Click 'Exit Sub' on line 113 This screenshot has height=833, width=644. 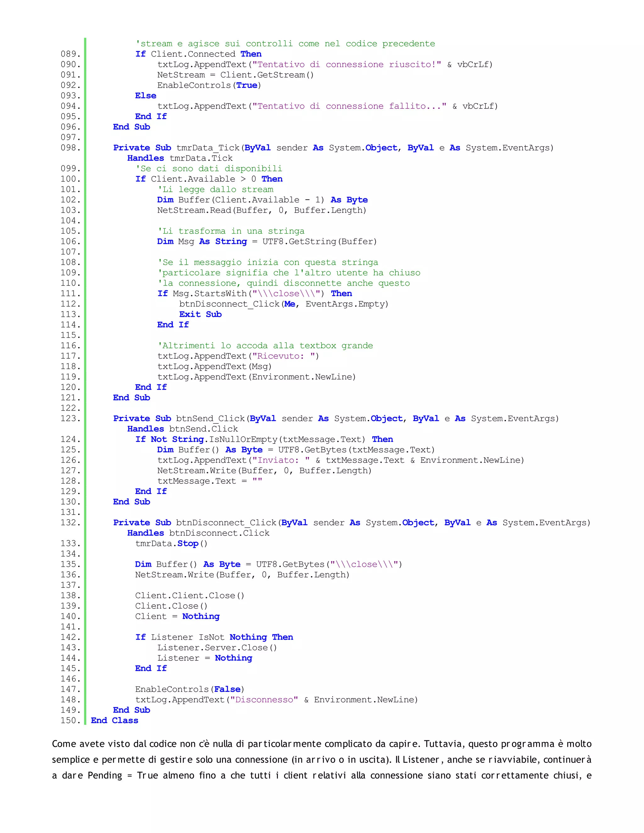coord(201,314)
